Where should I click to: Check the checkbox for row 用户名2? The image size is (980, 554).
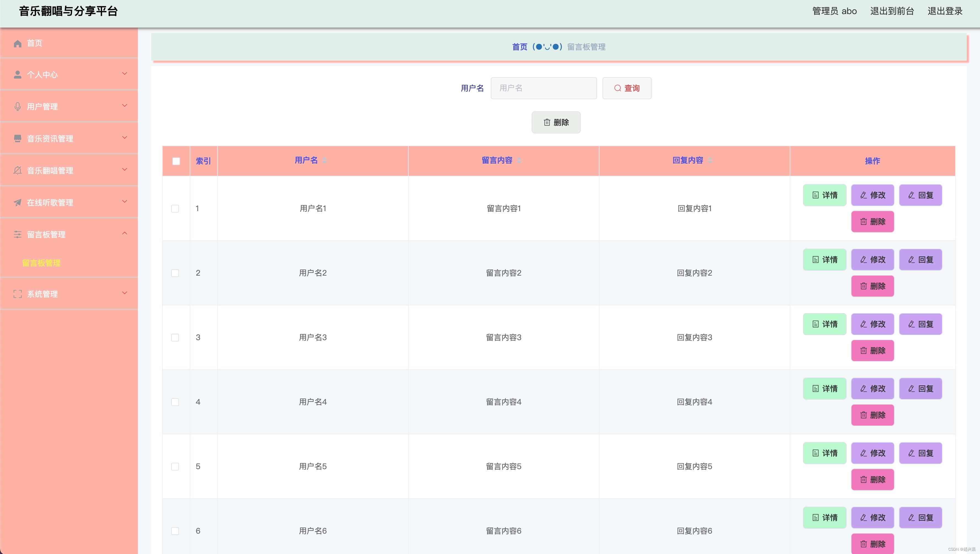[175, 273]
